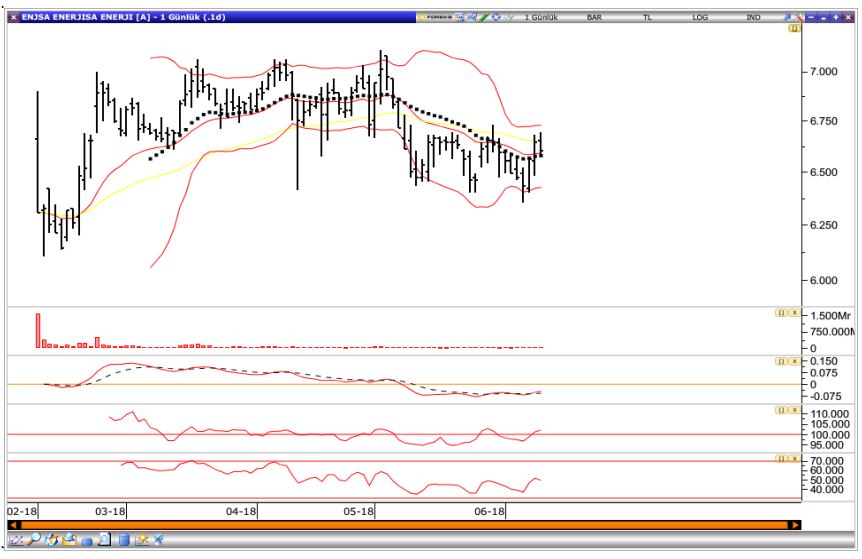Maximize the MACD indicator panel
862x559 pixels.
pyautogui.click(x=781, y=361)
